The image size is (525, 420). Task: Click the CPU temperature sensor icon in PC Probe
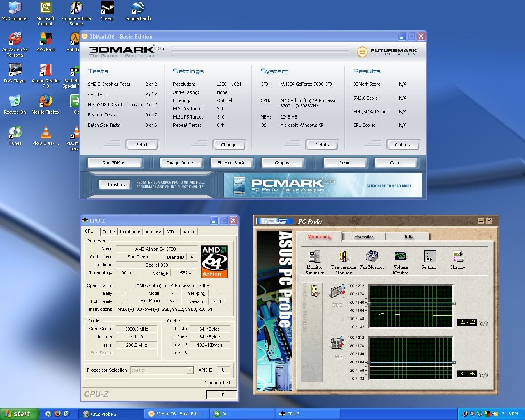pyautogui.click(x=338, y=292)
